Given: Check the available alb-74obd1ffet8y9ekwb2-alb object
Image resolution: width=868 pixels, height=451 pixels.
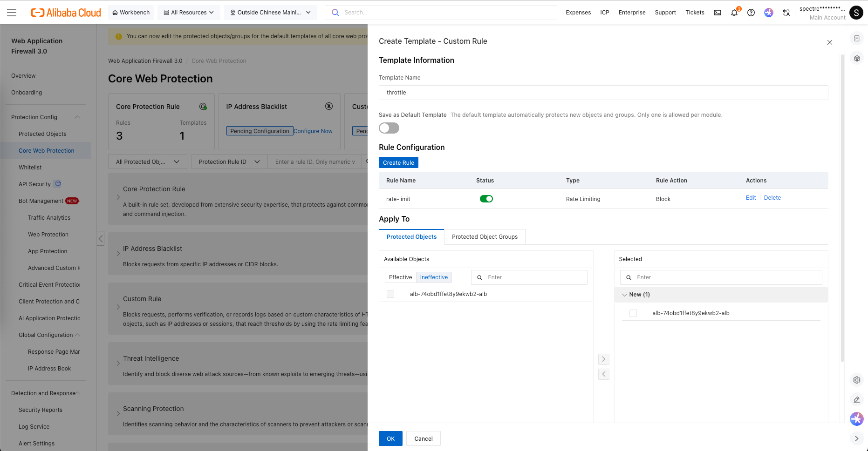Looking at the screenshot, I should [390, 294].
